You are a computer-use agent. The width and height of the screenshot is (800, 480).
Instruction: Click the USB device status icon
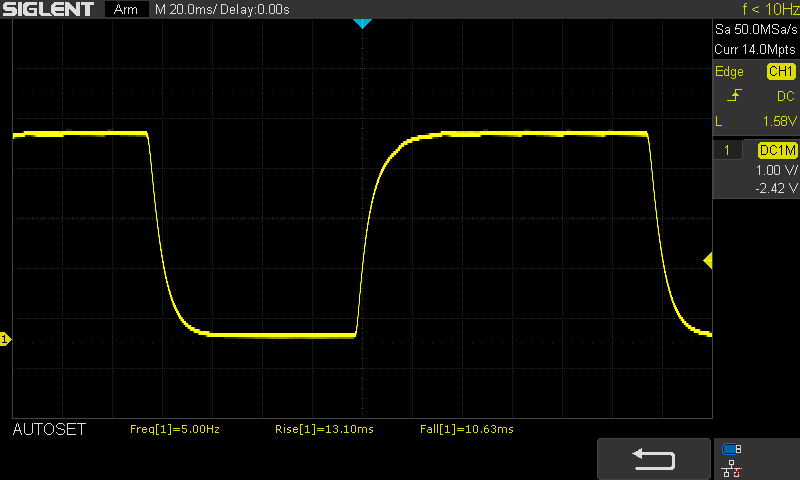pos(732,449)
